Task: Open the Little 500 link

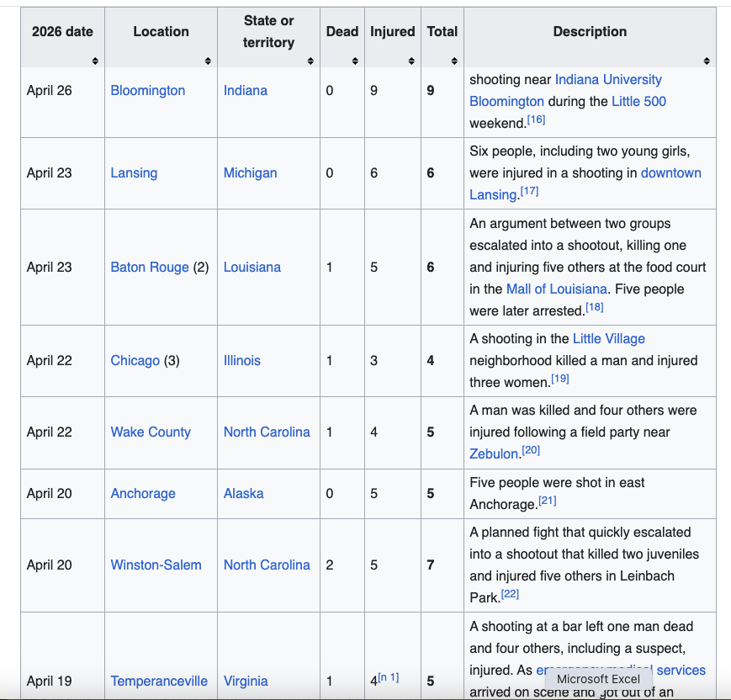Action: pyautogui.click(x=638, y=101)
